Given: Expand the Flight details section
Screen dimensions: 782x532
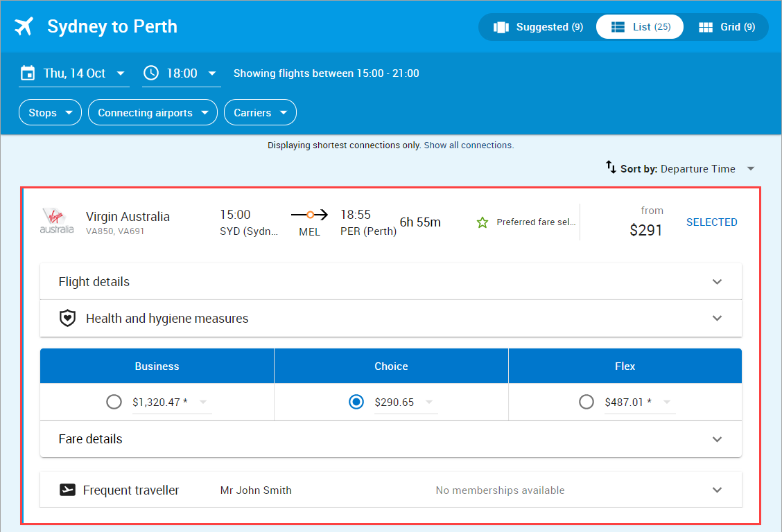Looking at the screenshot, I should pyautogui.click(x=390, y=281).
